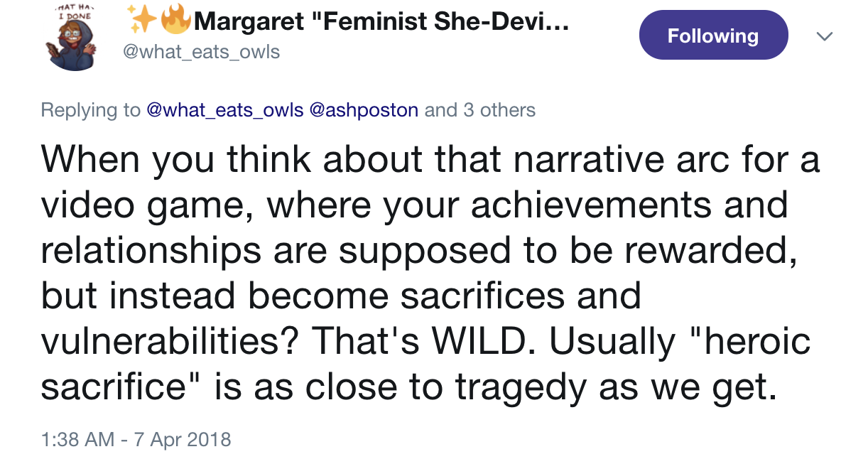Click the "Replying to" label
This screenshot has width=868, height=459.
pyautogui.click(x=90, y=110)
